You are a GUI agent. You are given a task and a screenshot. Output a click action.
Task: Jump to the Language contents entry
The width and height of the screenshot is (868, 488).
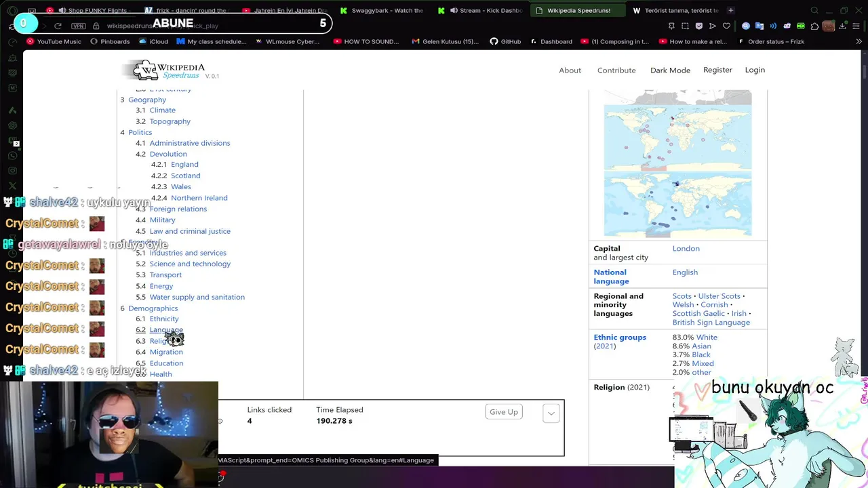166,330
